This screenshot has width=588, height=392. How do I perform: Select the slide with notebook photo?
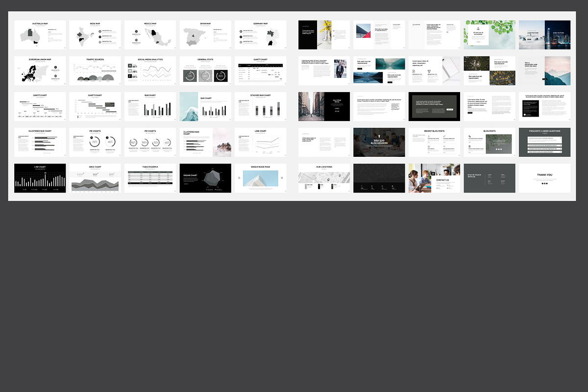(435, 71)
